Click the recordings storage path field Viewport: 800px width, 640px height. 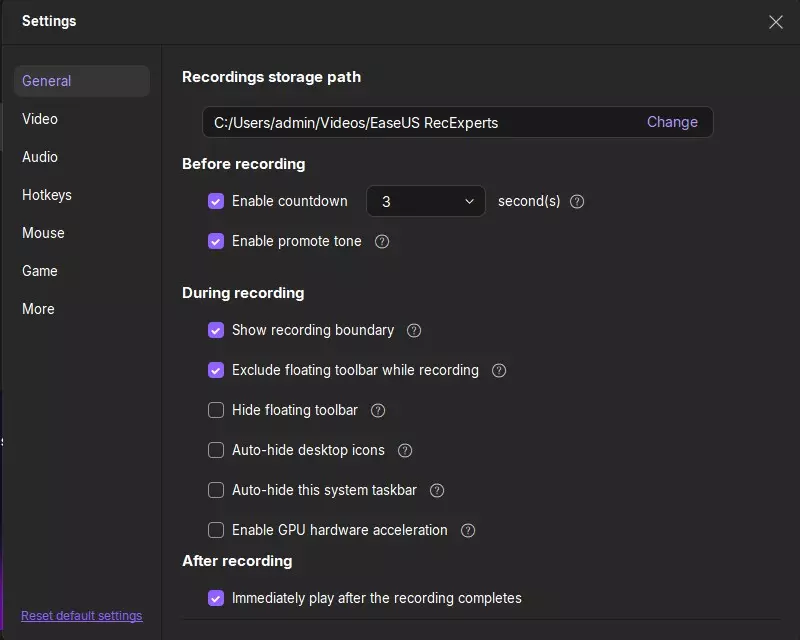[458, 122]
